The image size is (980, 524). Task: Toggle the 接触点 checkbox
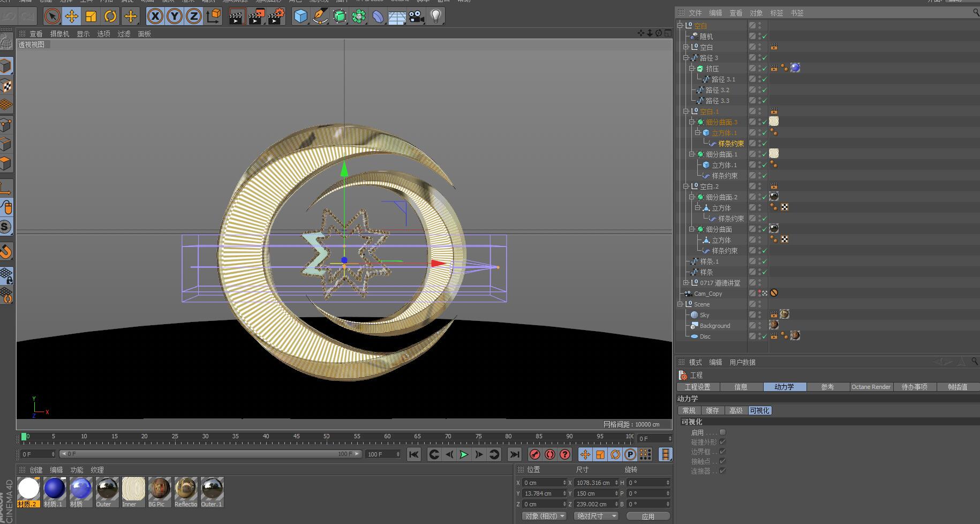coord(722,461)
